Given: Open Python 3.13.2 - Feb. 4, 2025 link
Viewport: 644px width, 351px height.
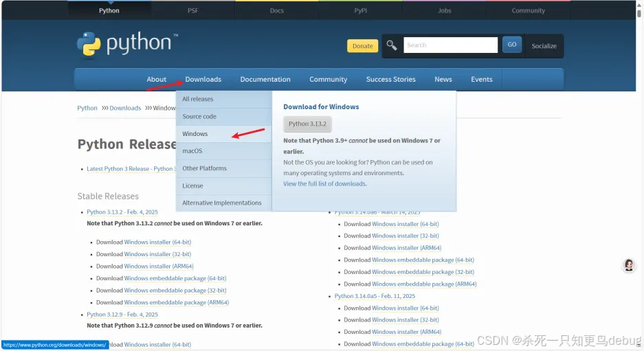Looking at the screenshot, I should (x=122, y=212).
